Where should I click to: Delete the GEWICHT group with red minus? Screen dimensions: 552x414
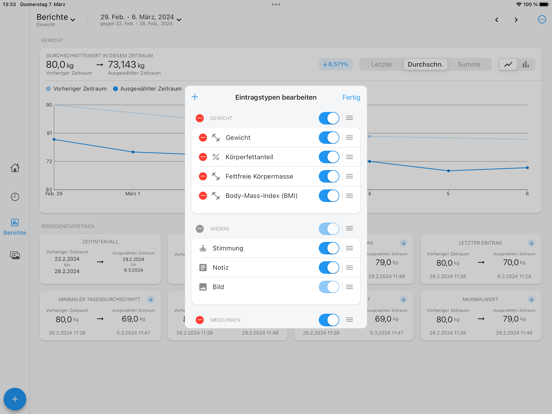pos(200,118)
